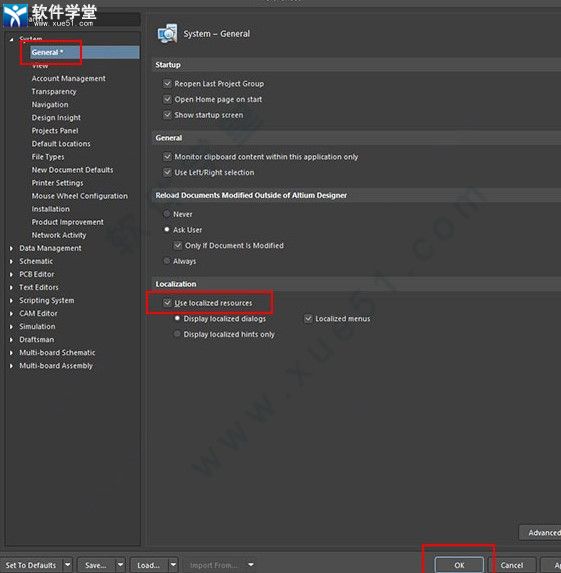561x573 pixels.
Task: Choose Display localized hints only option
Action: click(177, 334)
